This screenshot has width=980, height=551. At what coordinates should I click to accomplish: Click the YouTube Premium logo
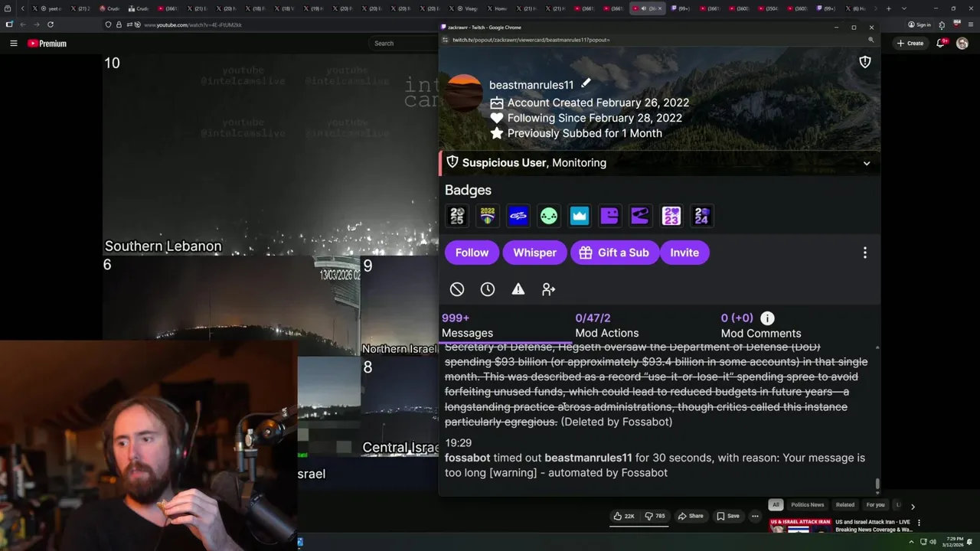(x=47, y=44)
